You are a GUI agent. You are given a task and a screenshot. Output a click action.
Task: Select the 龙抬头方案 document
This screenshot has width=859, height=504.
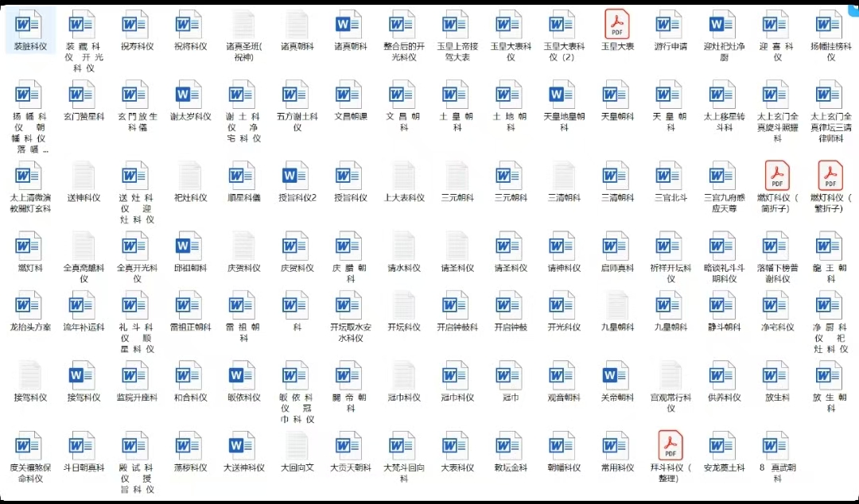coord(30,306)
